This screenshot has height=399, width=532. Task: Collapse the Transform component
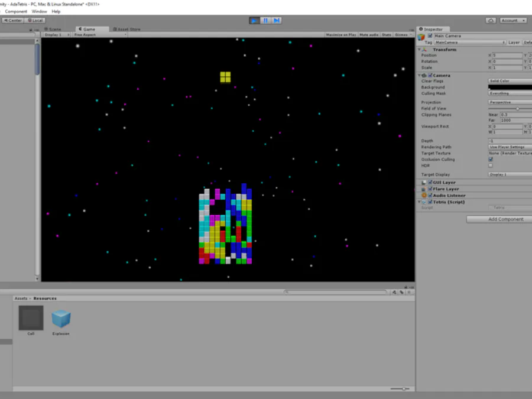(x=419, y=50)
